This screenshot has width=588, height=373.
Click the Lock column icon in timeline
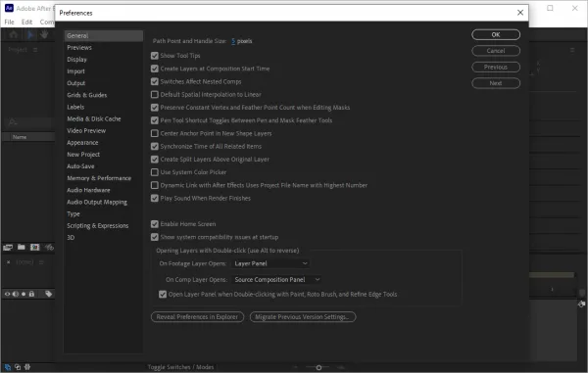click(x=32, y=294)
